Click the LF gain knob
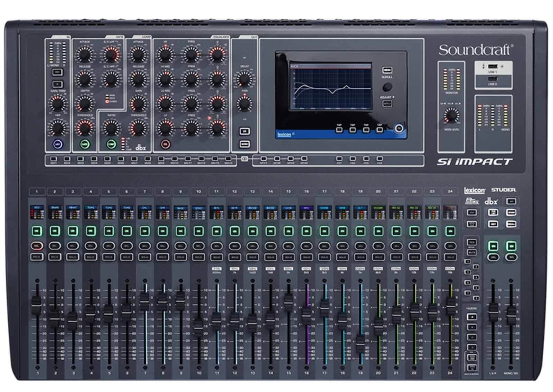553x392 pixels. point(165,128)
